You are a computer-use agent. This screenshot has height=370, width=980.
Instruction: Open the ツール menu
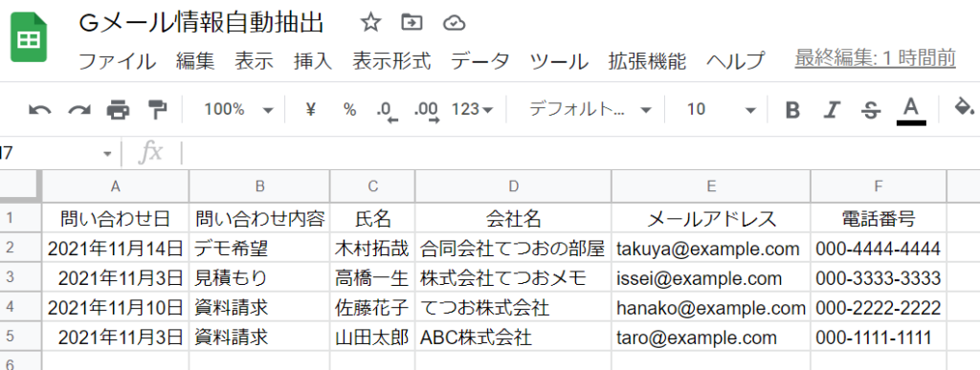pos(559,61)
